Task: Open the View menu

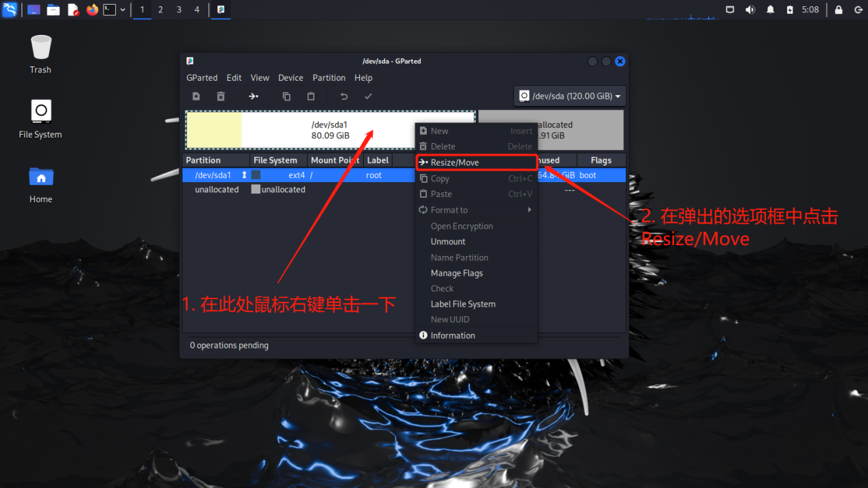Action: tap(260, 78)
